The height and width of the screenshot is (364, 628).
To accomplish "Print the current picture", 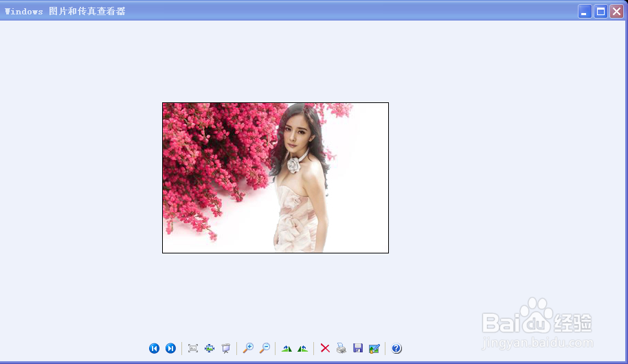I will click(341, 348).
